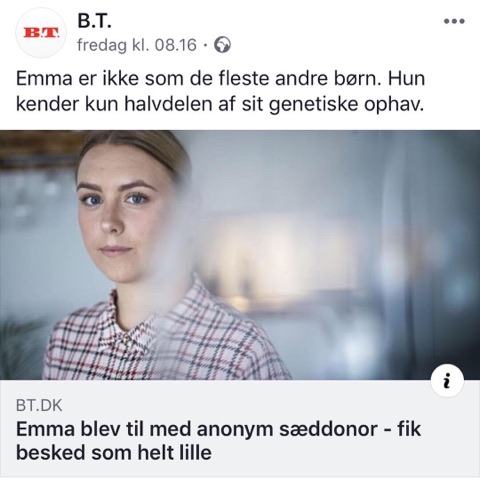
Task: View post privacy via the globe symbol
Action: 222,45
